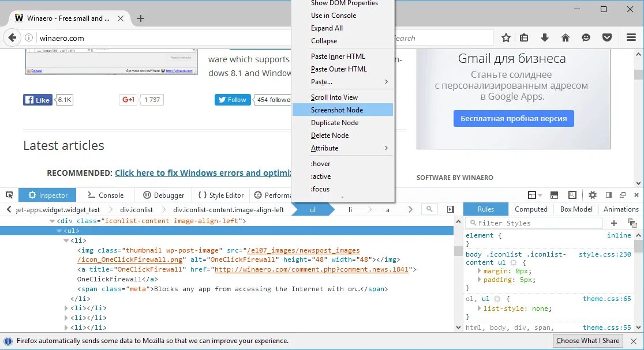The width and height of the screenshot is (644, 350).
Task: Activate the element picker tool
Action: 9,195
